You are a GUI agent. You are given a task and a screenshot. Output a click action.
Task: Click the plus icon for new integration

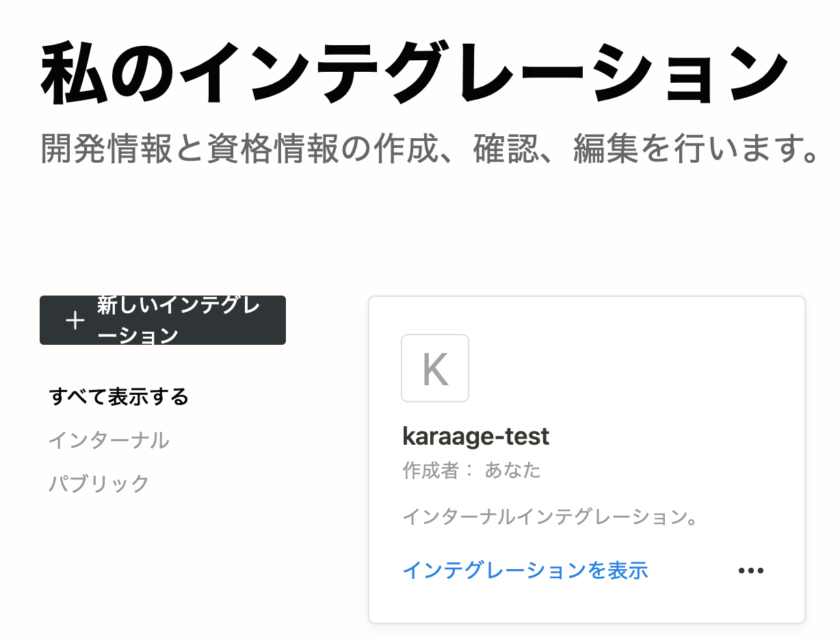click(x=75, y=320)
